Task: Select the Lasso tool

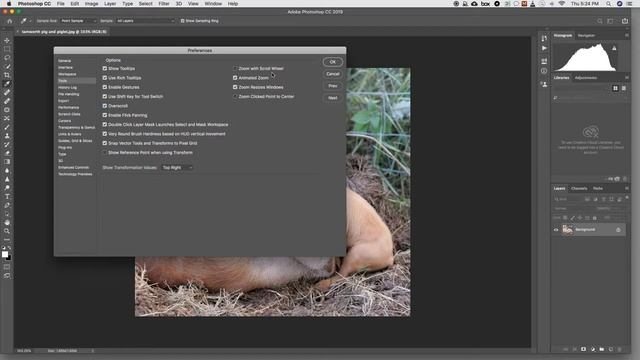Action: 7,58
